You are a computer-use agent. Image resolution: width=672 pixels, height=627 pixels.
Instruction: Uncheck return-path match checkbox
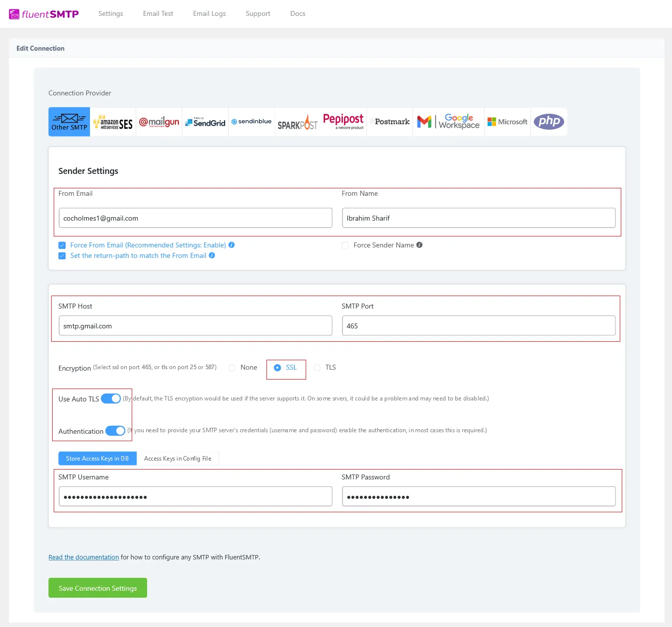[62, 256]
